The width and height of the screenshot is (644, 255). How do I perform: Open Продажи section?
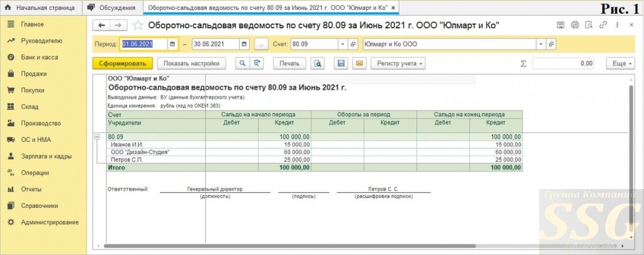[43, 73]
